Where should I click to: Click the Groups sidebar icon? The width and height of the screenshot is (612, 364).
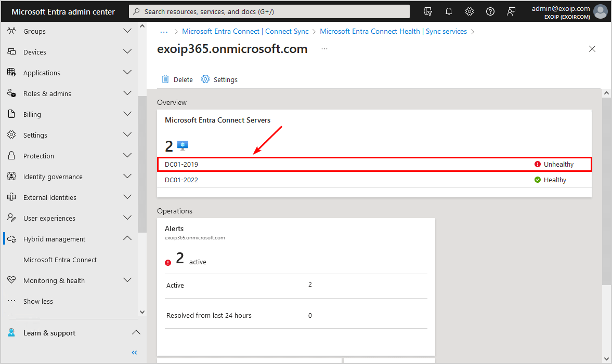tap(11, 31)
